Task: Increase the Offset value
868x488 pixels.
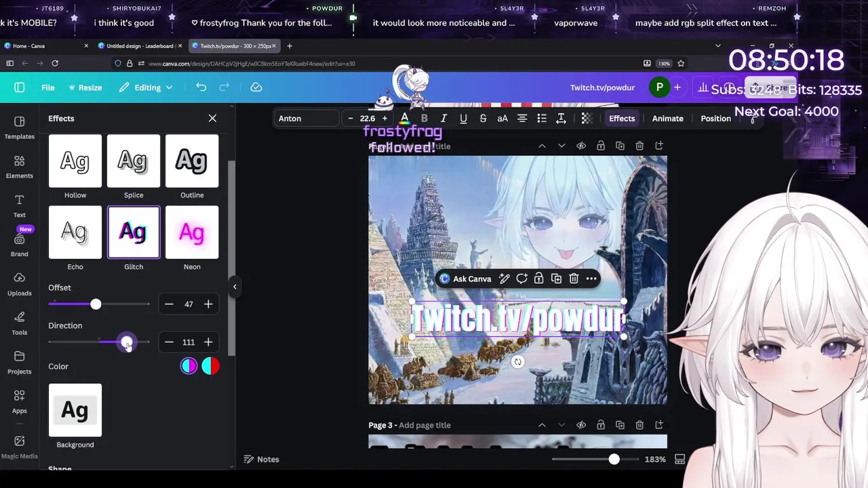Action: [x=208, y=304]
